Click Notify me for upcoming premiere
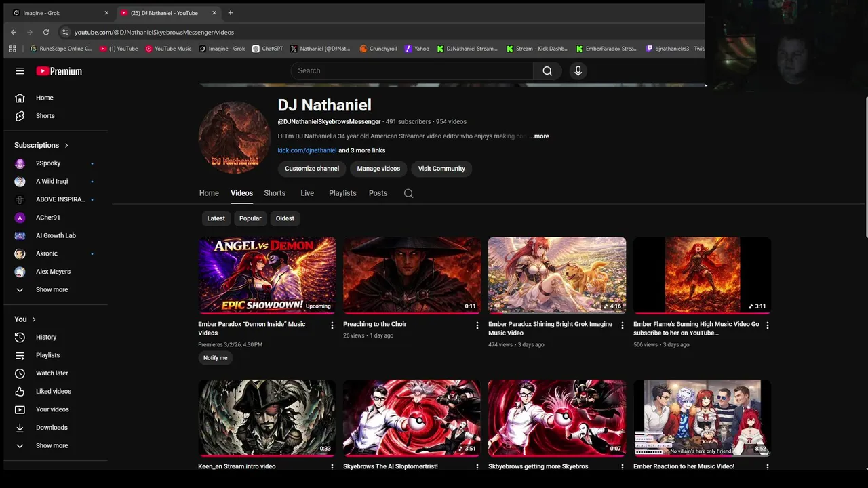Viewport: 868px width, 488px height. pos(216,358)
